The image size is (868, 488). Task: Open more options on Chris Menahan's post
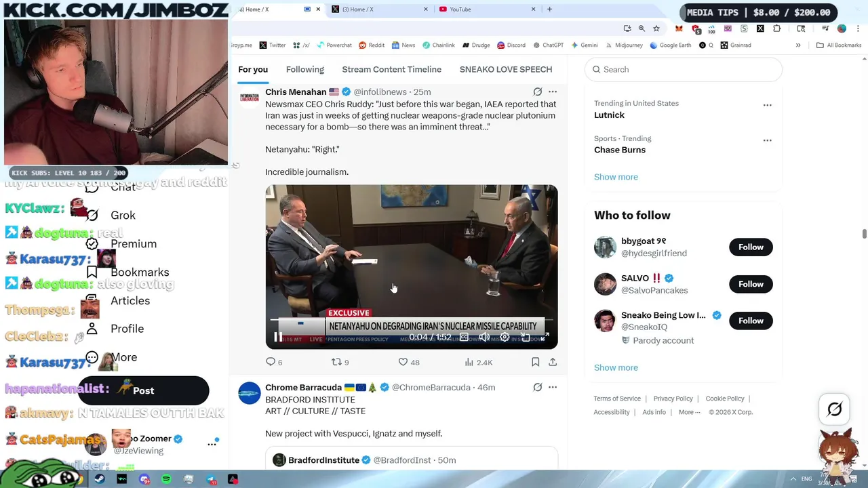pyautogui.click(x=553, y=91)
